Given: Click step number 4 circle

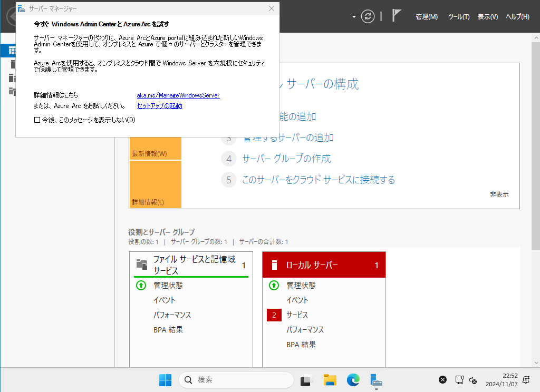Looking at the screenshot, I should (229, 159).
